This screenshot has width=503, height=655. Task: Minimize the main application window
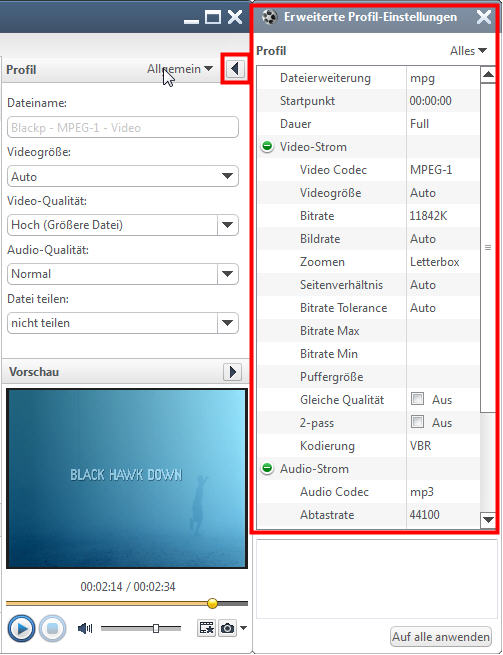coord(191,20)
